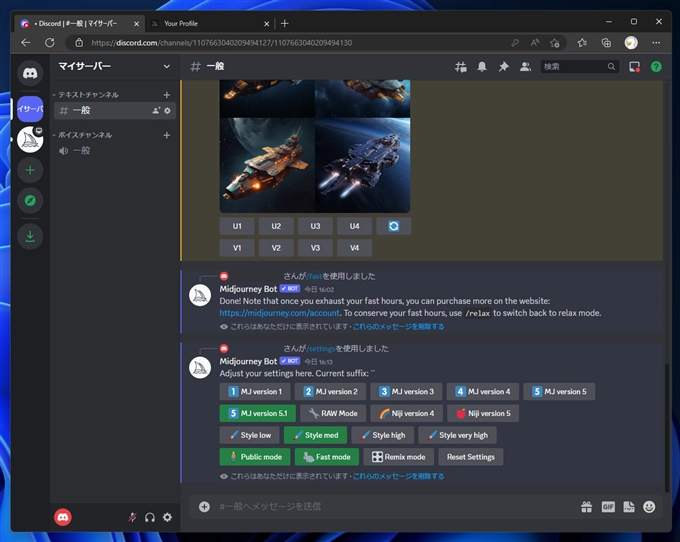
Task: Create voice channel plus next to ボイスチャンネル
Action: coord(167,135)
